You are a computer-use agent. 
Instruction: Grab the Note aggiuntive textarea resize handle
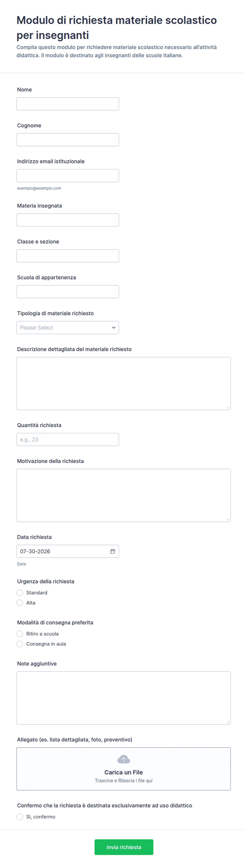[228, 722]
